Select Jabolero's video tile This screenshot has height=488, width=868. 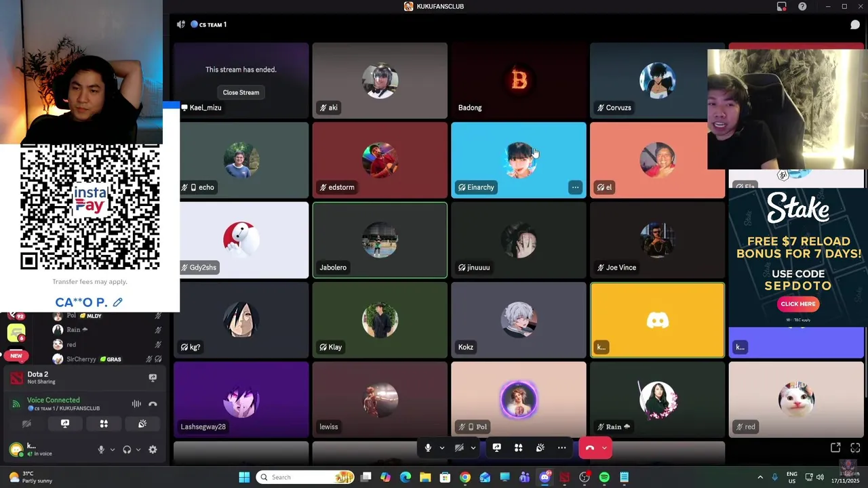click(x=380, y=240)
